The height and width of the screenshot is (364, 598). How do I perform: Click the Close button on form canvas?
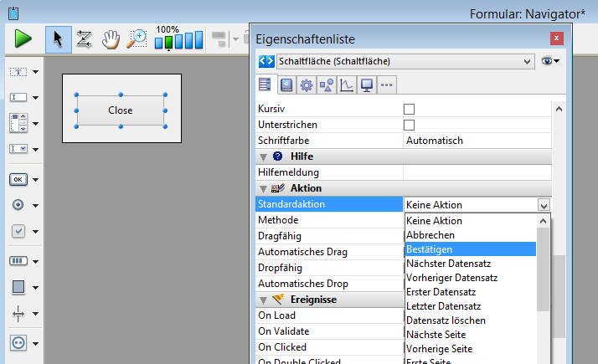click(121, 110)
